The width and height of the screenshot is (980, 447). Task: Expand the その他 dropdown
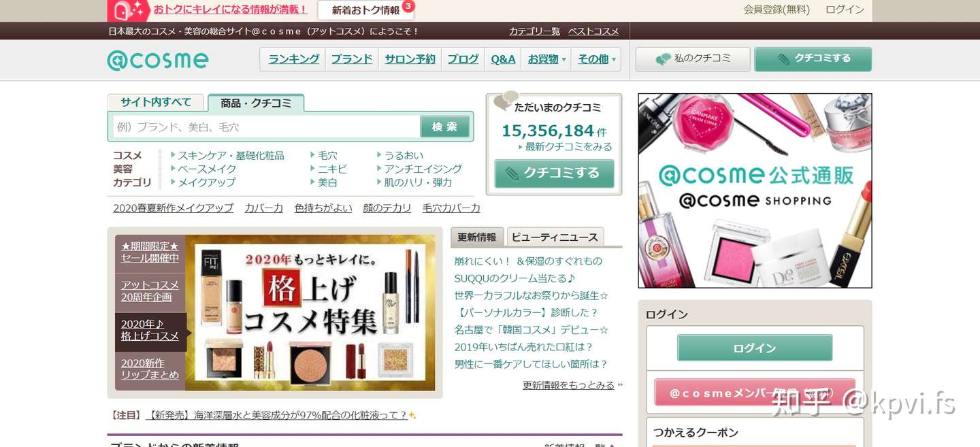tap(596, 59)
